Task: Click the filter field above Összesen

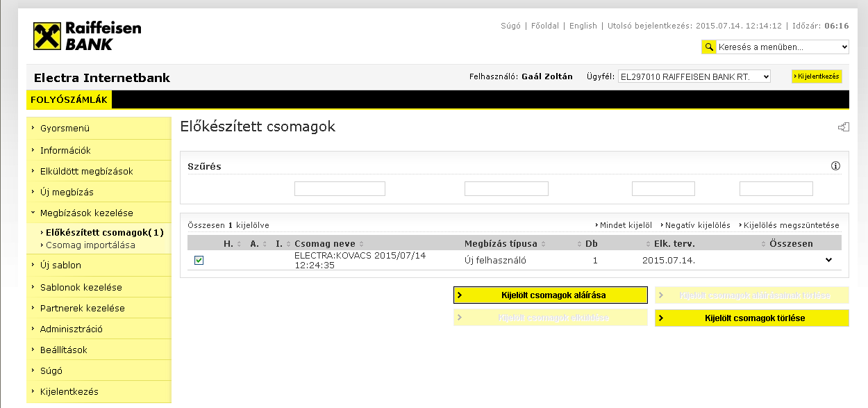Action: point(776,188)
